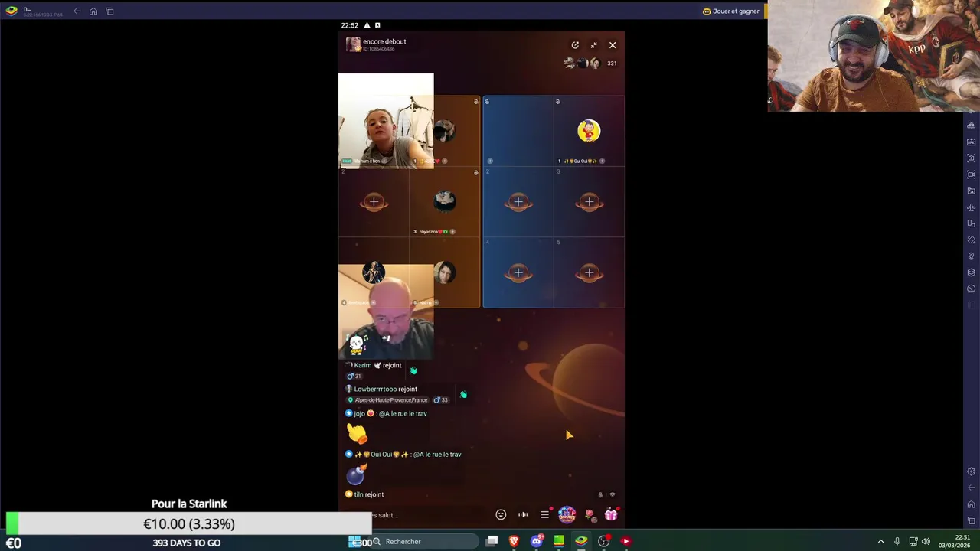Expand hidden system tray icons chevron
Screen dimensions: 980x551
coord(880,542)
